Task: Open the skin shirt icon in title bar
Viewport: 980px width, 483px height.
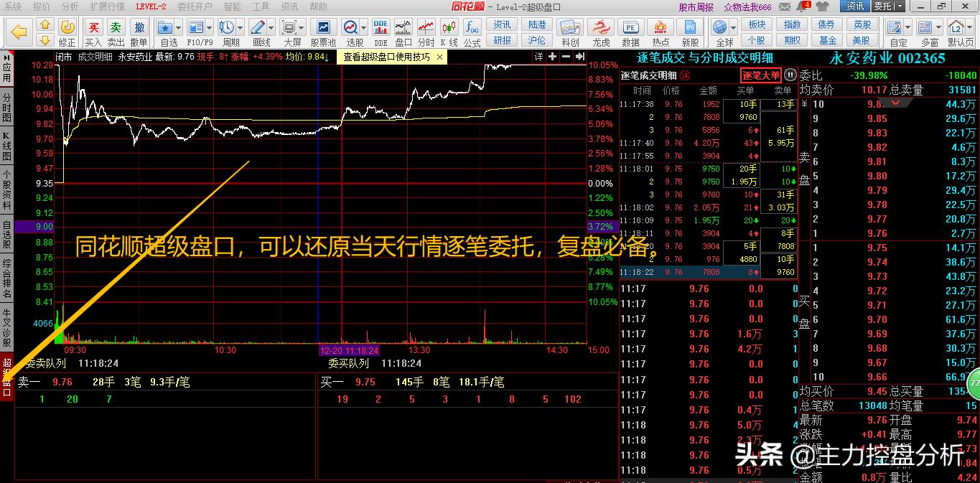Action: [822, 6]
